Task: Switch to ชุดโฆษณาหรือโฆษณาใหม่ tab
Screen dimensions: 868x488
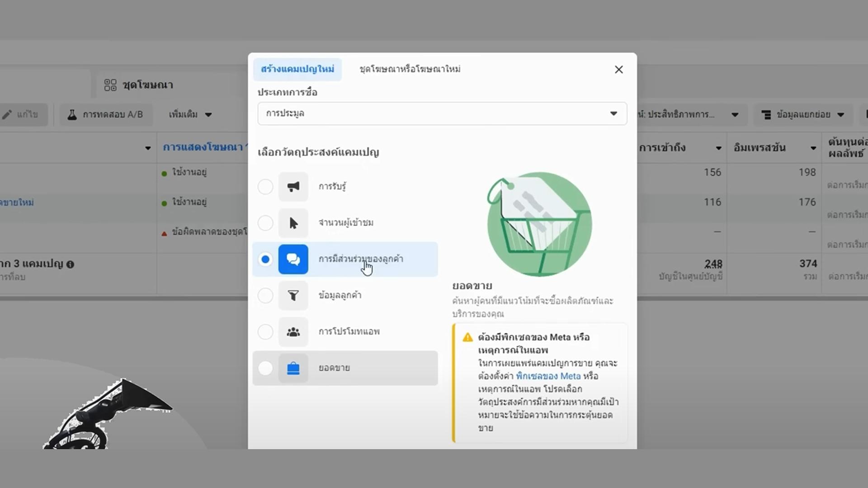Action: pos(410,69)
